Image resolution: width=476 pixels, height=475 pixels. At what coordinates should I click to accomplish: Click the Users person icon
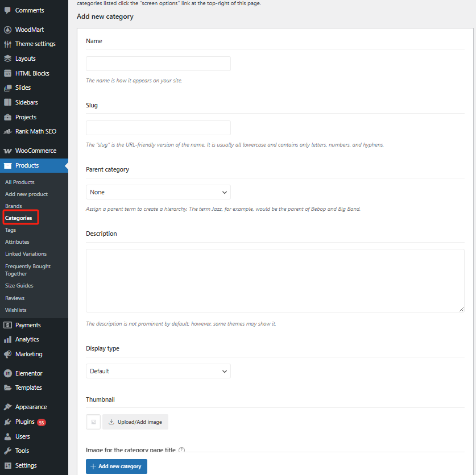(x=7, y=436)
